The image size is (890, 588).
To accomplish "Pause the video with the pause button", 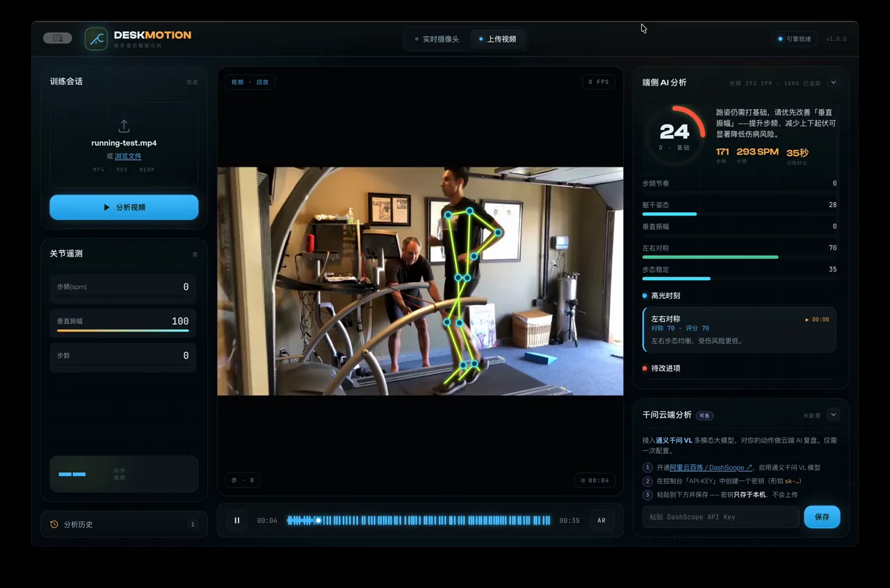I will [236, 521].
